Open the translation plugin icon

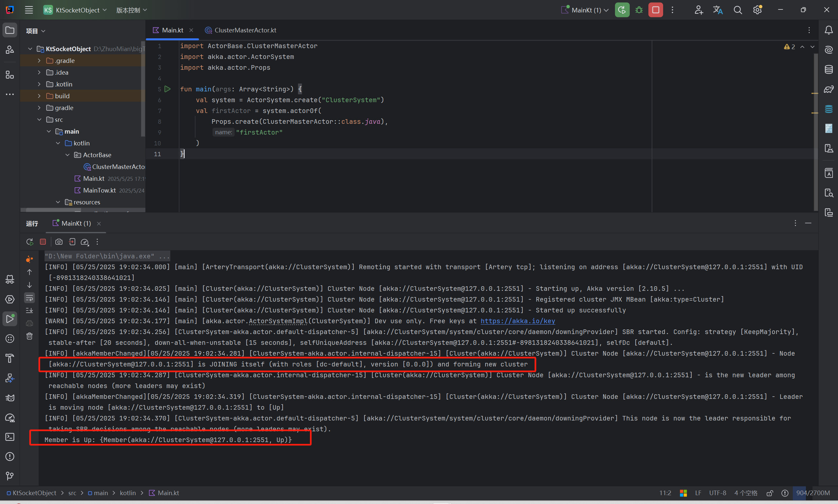tap(718, 10)
